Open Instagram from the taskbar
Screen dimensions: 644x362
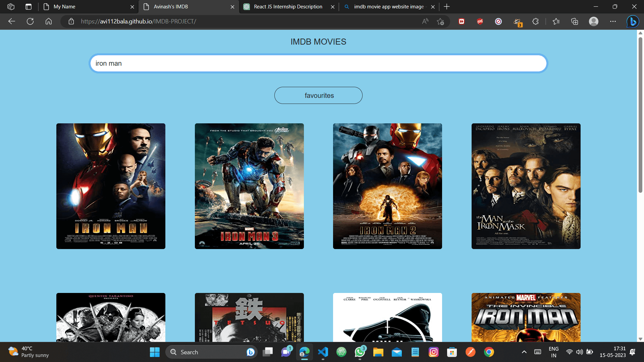(434, 352)
